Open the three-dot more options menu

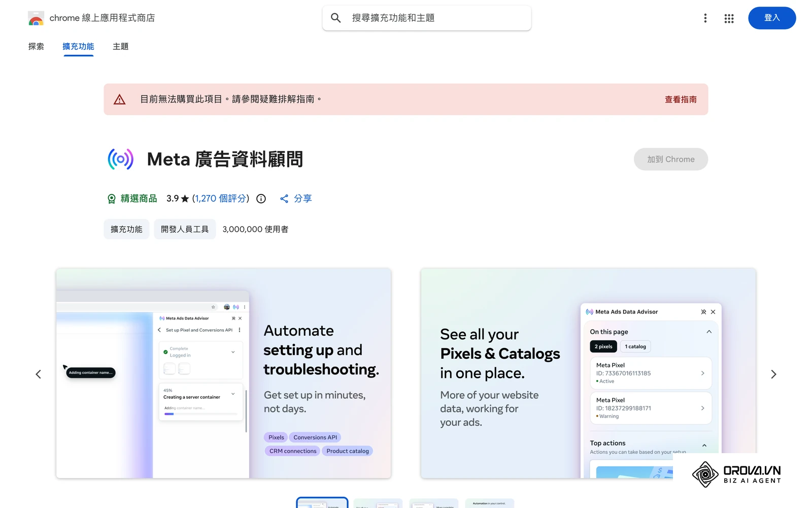(x=705, y=18)
